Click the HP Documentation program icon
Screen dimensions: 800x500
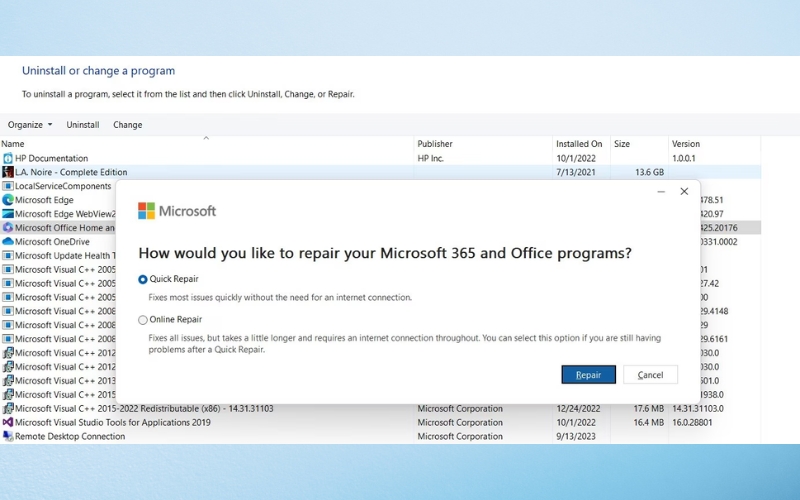coord(8,158)
